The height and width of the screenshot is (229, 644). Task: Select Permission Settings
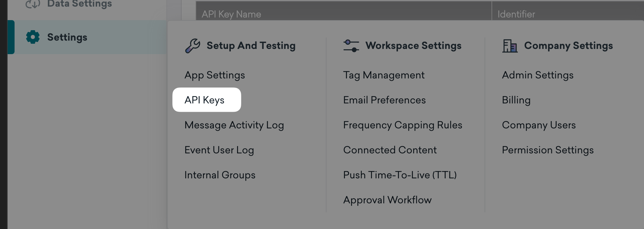click(548, 150)
